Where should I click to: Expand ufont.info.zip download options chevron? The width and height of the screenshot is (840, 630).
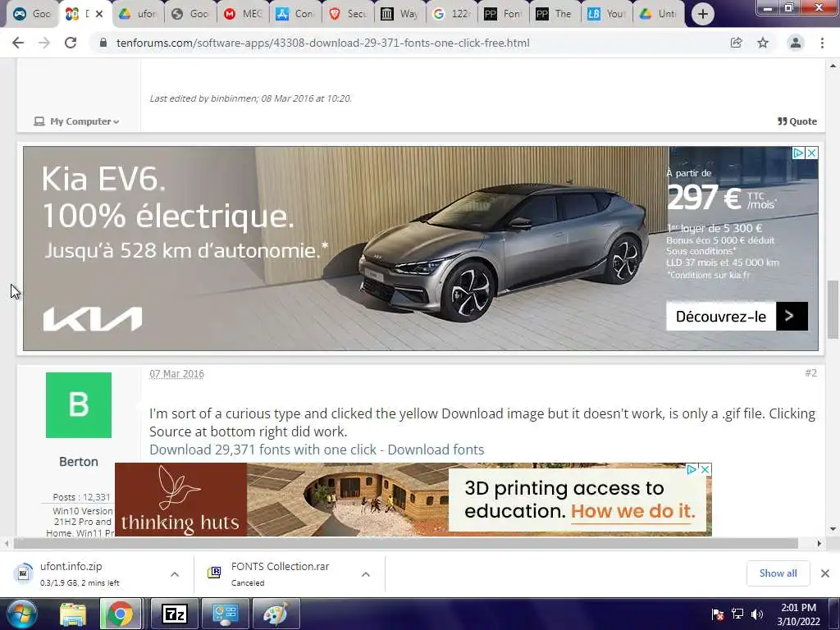pos(175,574)
